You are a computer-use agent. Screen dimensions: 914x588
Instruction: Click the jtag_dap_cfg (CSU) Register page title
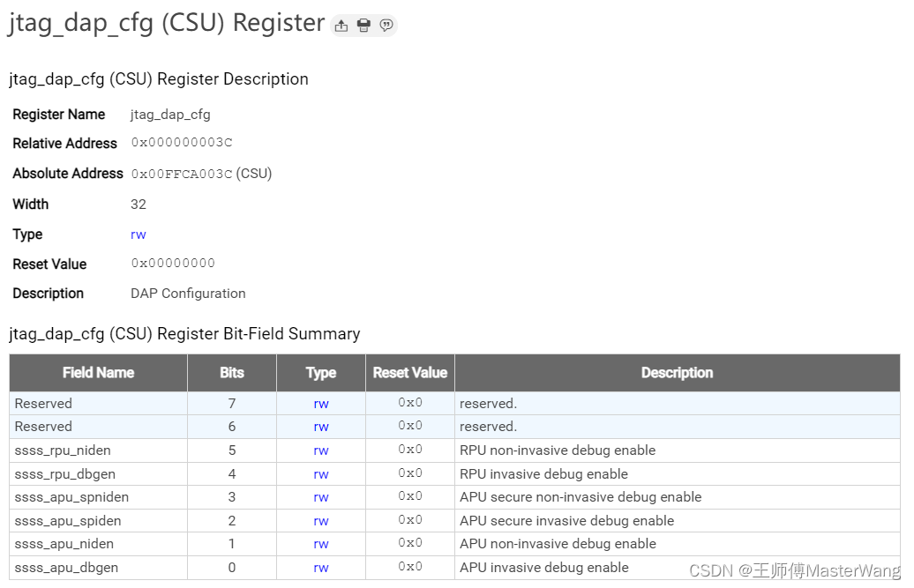pos(167,23)
